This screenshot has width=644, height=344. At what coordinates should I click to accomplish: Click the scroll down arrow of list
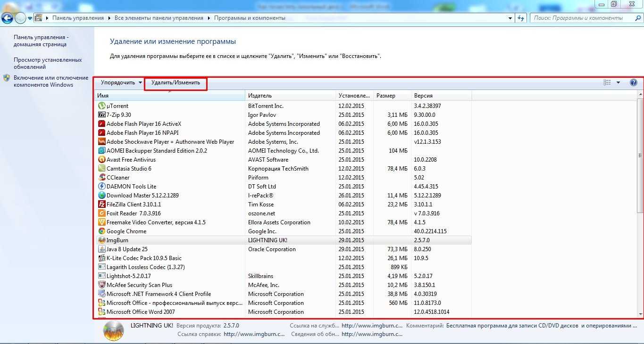[640, 314]
